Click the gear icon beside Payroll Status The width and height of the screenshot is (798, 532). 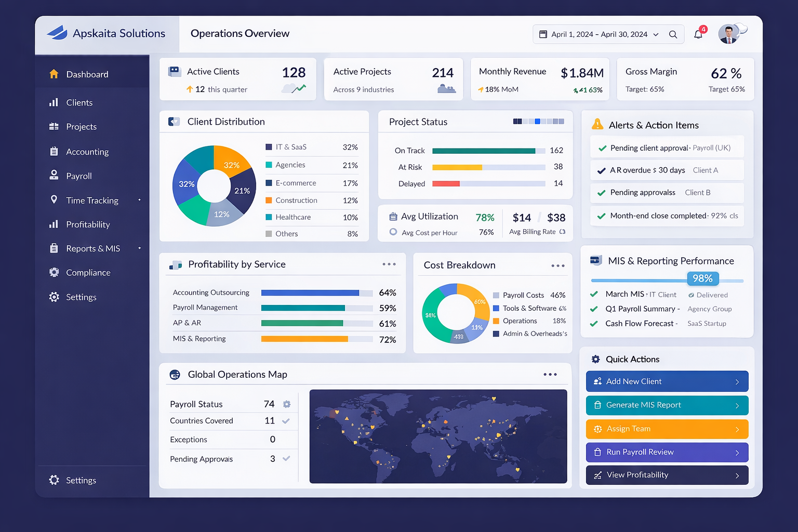click(x=287, y=404)
